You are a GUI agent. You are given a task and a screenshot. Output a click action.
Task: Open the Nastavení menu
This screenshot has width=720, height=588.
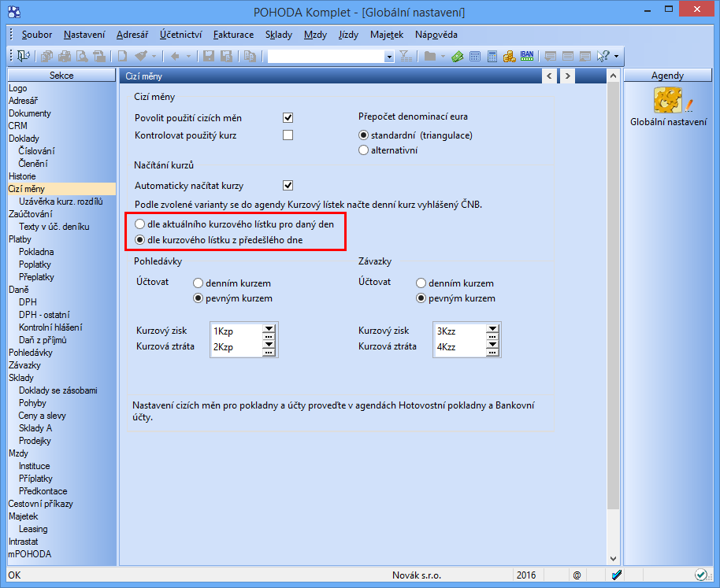[84, 35]
